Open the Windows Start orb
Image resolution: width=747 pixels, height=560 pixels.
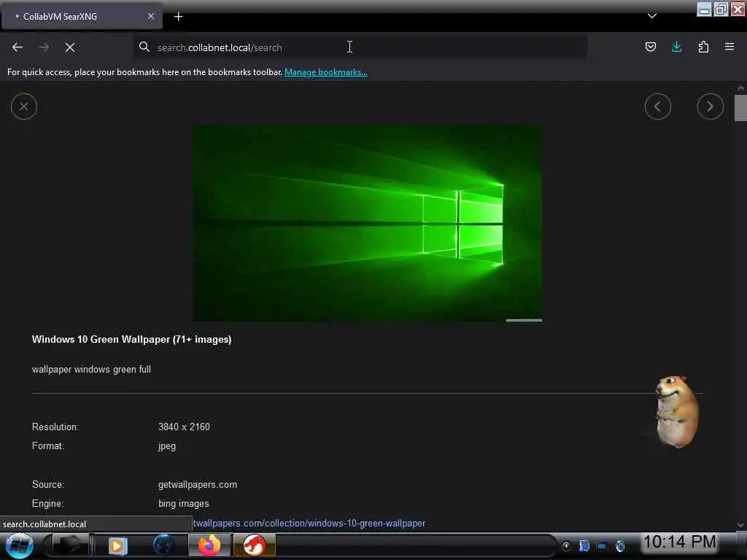pos(20,545)
